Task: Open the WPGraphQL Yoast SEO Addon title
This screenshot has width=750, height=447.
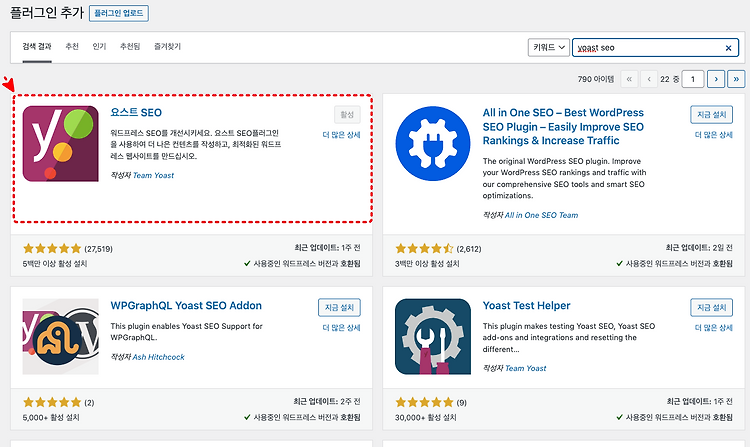Action: point(186,305)
